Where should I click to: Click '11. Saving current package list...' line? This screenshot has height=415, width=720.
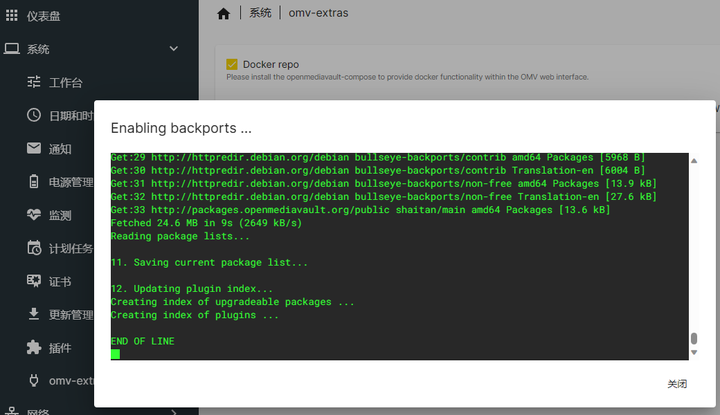(209, 263)
